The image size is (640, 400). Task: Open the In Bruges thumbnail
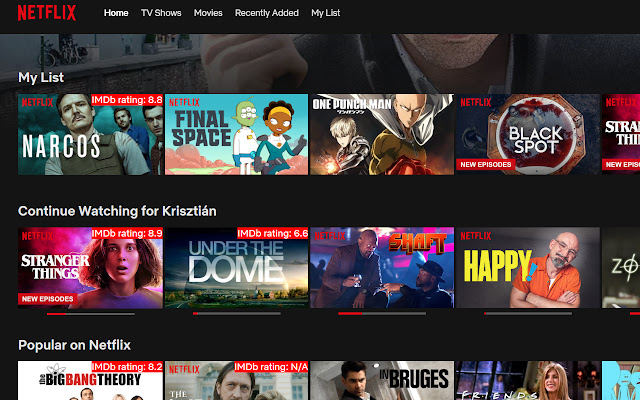pos(382,380)
